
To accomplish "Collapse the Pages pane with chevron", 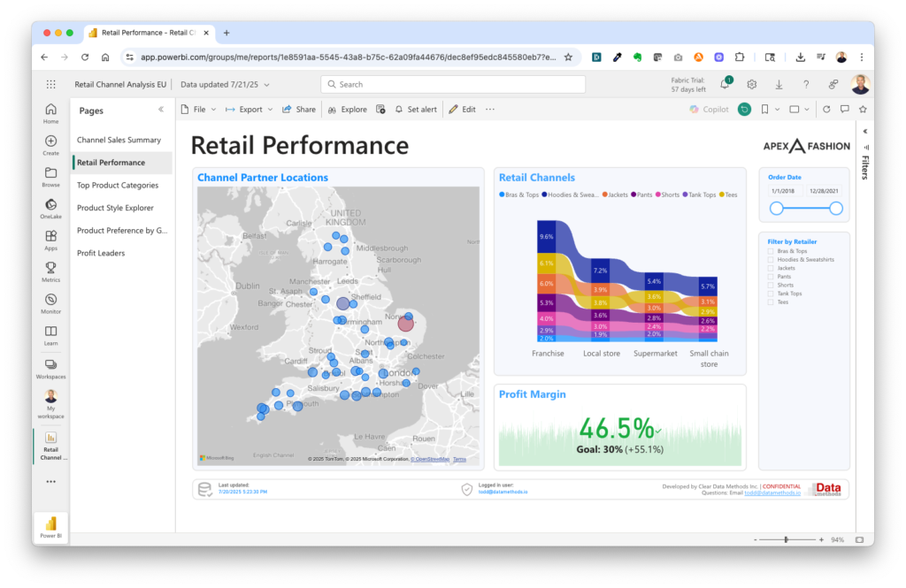I will tap(161, 110).
